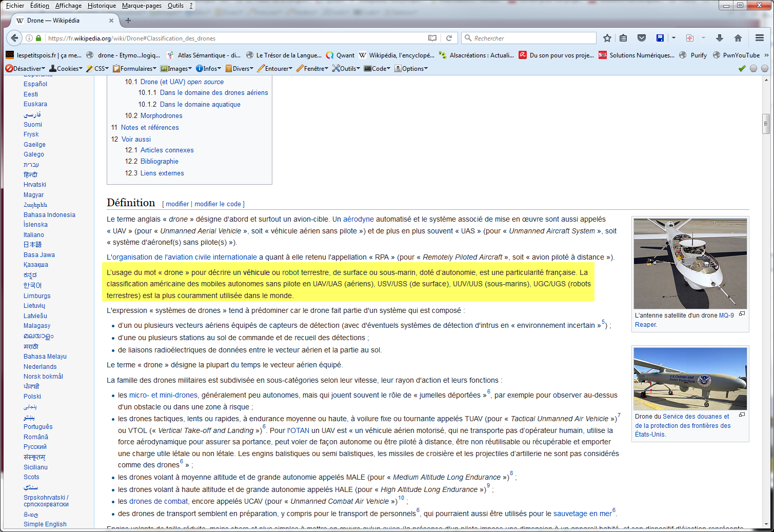Open the Firefox hamburger menu
The image size is (774, 532).
[x=760, y=38]
